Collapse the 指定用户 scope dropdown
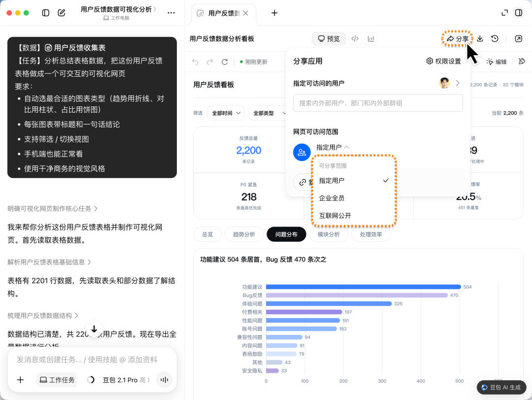Screen dimensions: 532x400 [x=332, y=147]
